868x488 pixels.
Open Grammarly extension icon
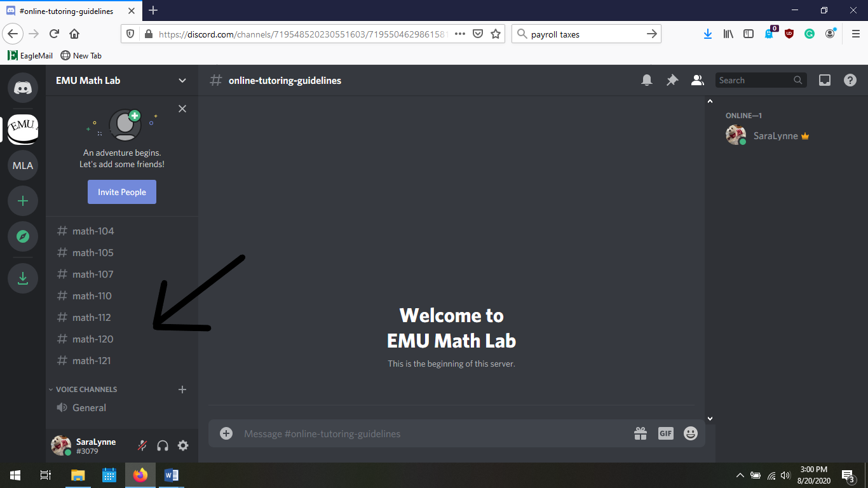pyautogui.click(x=810, y=34)
